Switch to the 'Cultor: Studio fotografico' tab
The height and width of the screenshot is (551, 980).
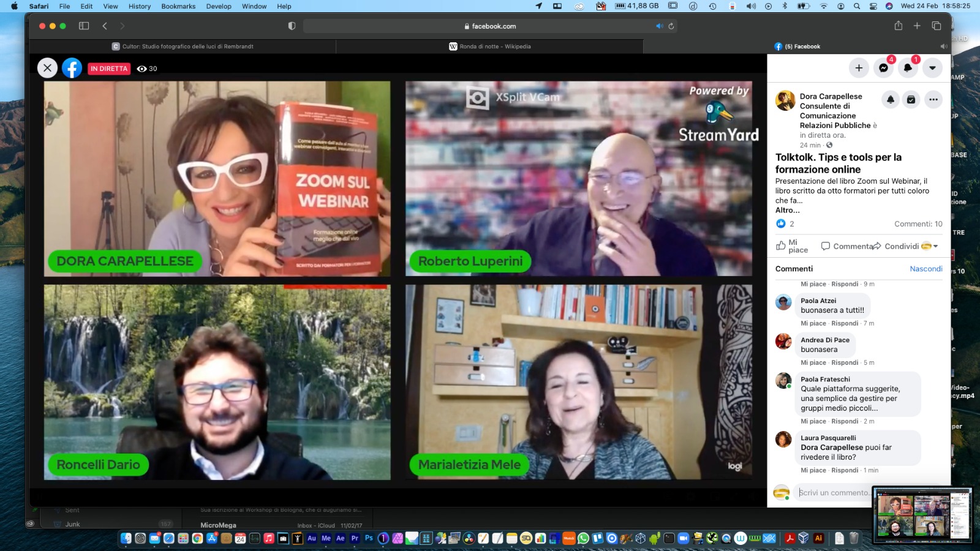(183, 47)
